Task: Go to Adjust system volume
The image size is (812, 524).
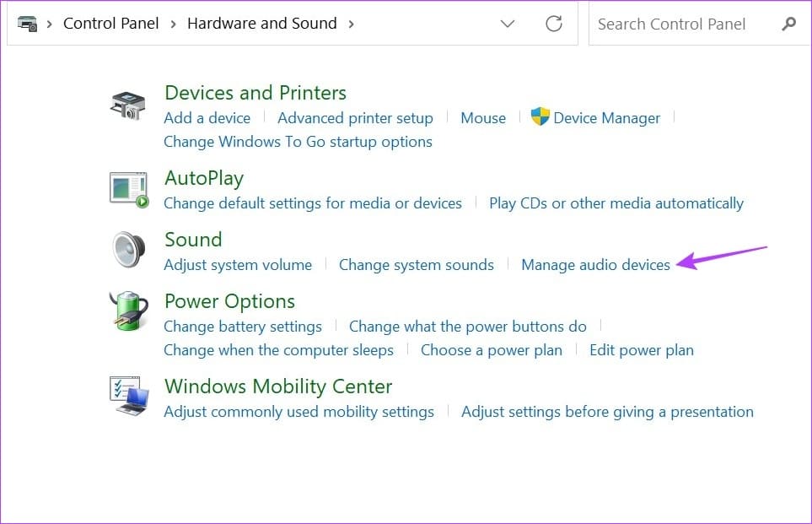Action: (x=238, y=265)
